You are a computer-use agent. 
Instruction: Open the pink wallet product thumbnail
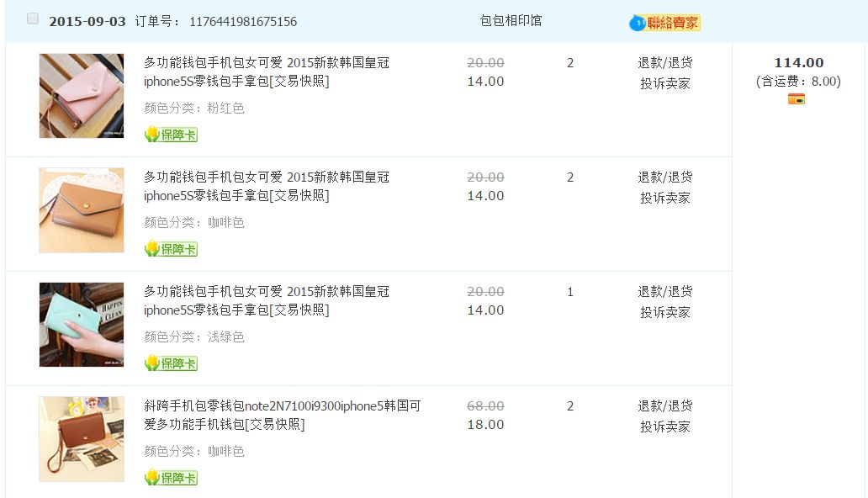point(82,96)
